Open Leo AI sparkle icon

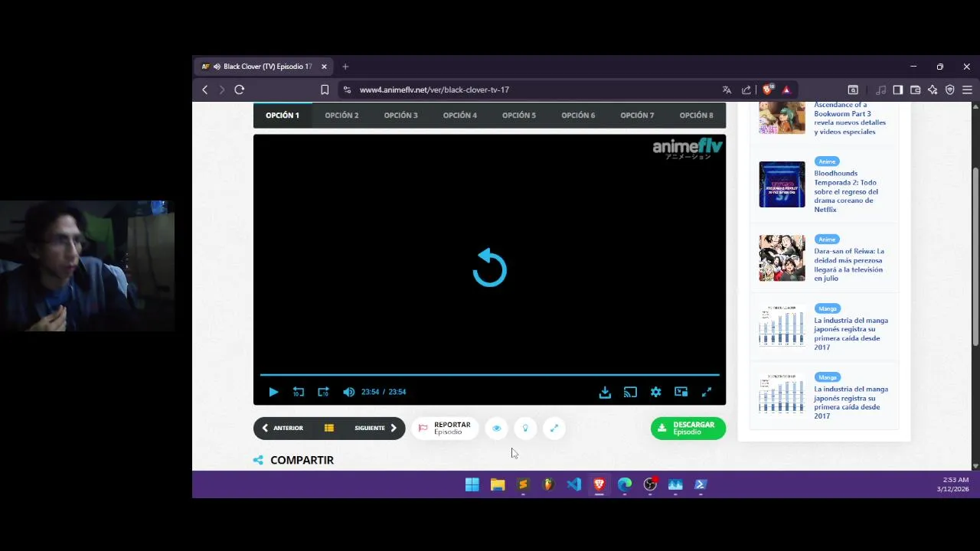pos(933,90)
